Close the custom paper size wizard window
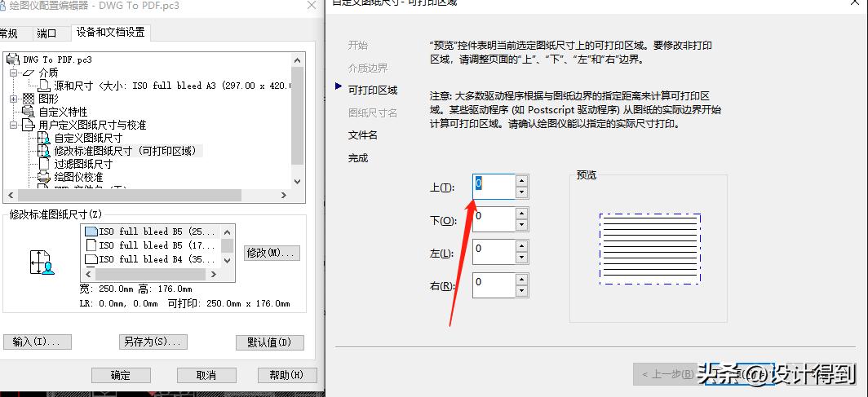The height and width of the screenshot is (397, 868). click(x=855, y=2)
